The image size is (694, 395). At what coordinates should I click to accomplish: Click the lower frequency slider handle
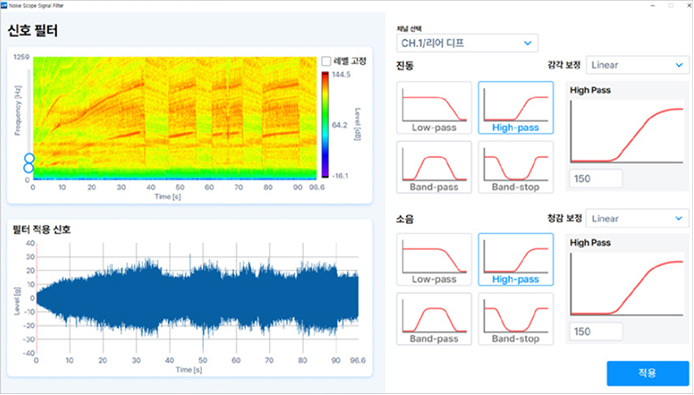point(28,168)
